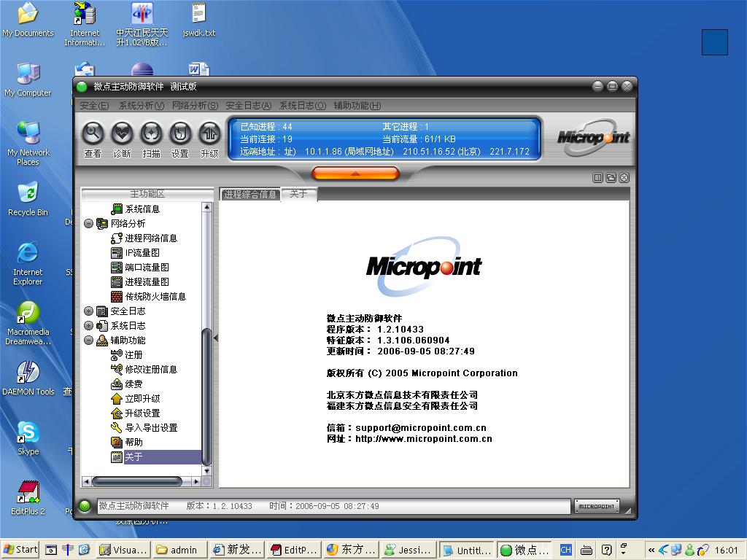This screenshot has width=747, height=560.
Task: Switch to the 关于 tab
Action: point(298,194)
